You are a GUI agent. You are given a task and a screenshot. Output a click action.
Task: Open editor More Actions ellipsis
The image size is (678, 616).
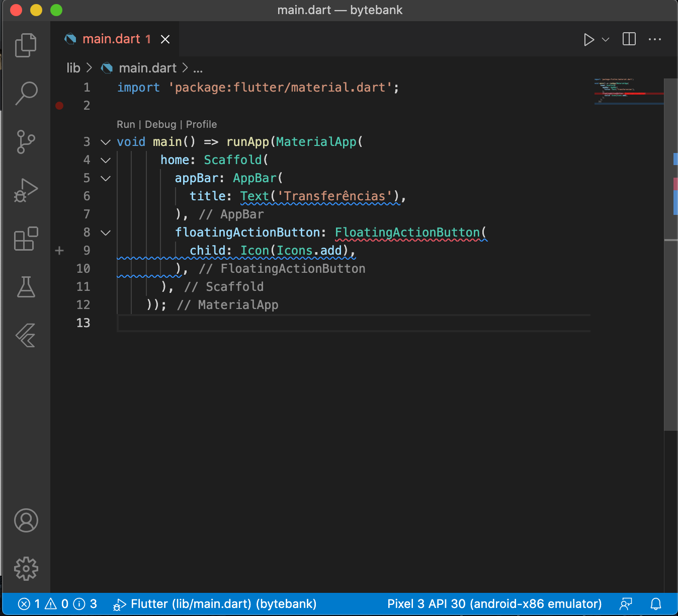point(655,39)
